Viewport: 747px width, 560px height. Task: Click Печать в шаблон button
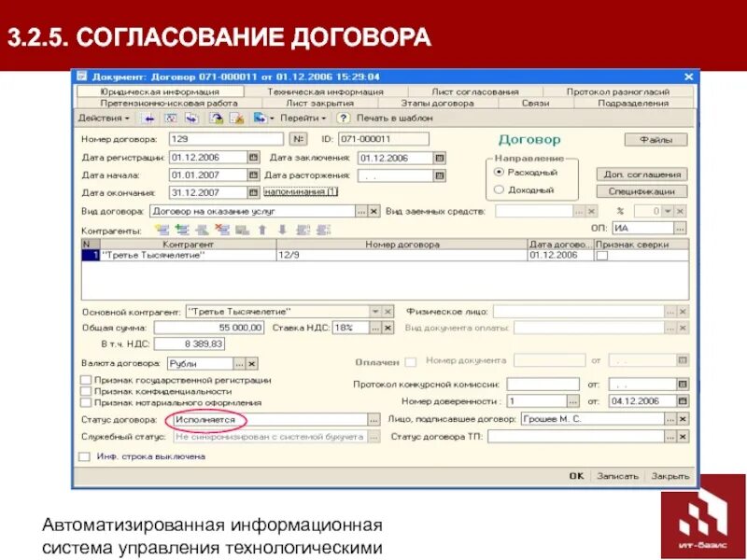(x=394, y=119)
